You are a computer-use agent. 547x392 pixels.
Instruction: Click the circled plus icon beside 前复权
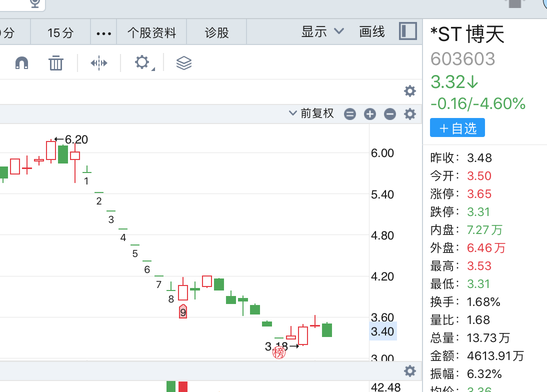pos(370,114)
